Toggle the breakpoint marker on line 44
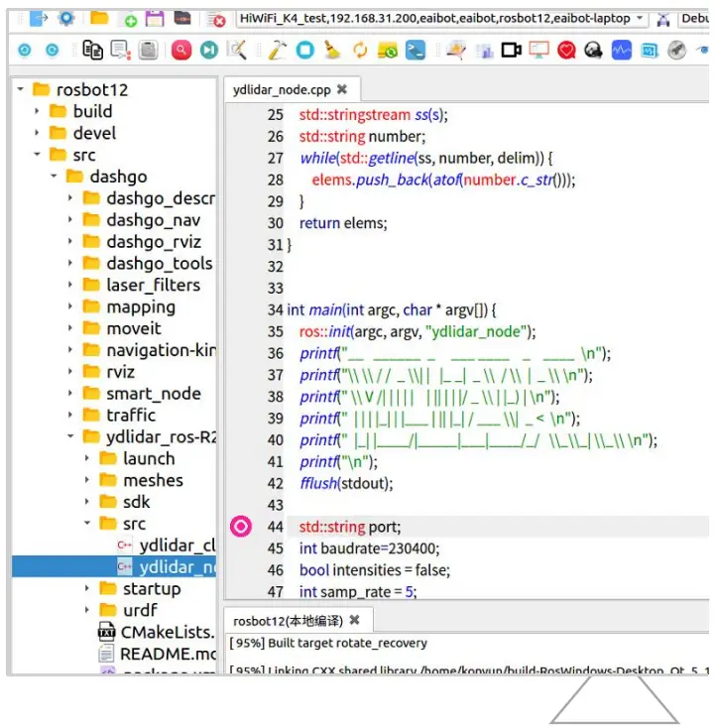This screenshot has height=728, width=717. (241, 527)
